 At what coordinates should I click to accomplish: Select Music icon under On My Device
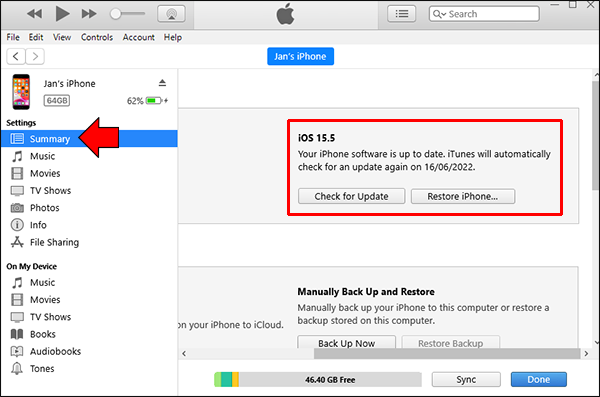point(17,283)
